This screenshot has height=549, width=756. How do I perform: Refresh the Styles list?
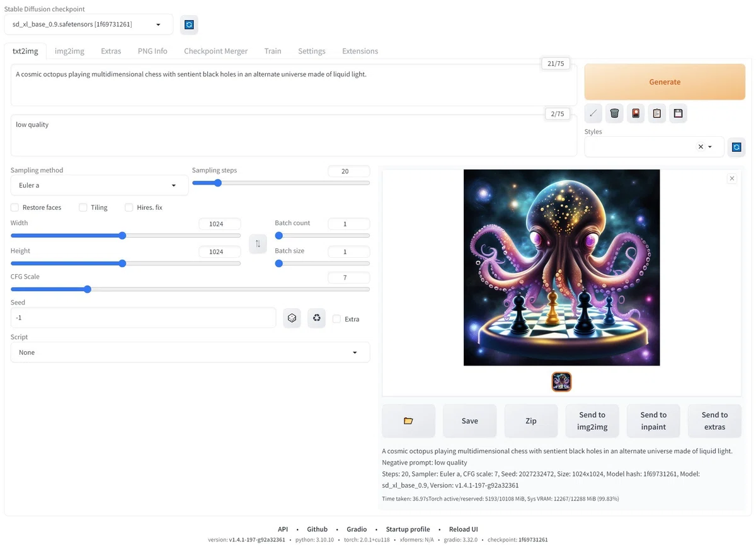tap(736, 147)
